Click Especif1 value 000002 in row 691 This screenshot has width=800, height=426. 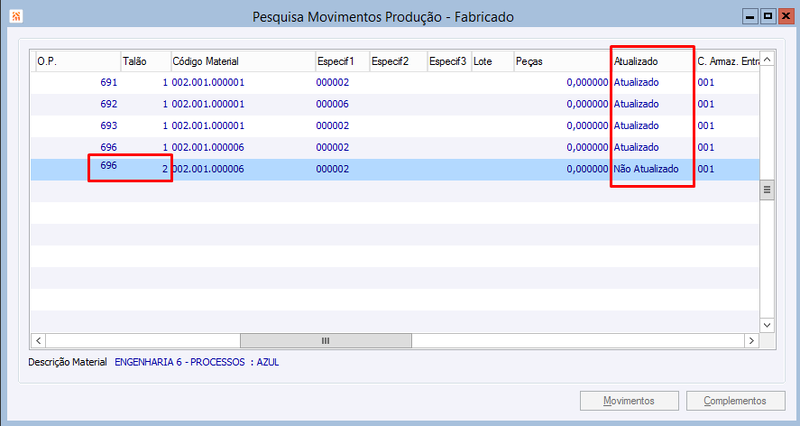(333, 83)
